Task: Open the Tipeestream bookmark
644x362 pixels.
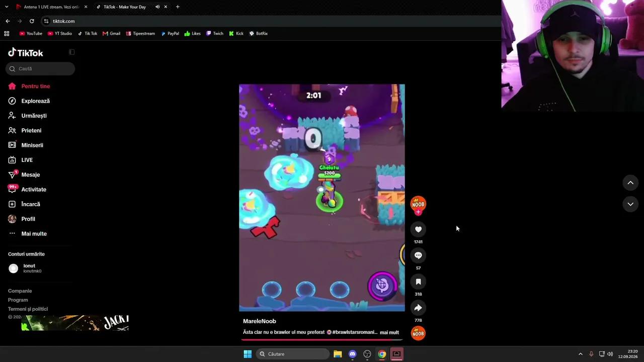Action: [x=140, y=34]
